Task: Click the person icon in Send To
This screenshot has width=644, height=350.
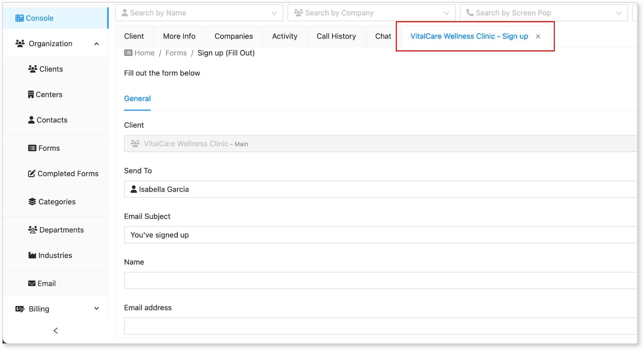Action: pos(134,189)
